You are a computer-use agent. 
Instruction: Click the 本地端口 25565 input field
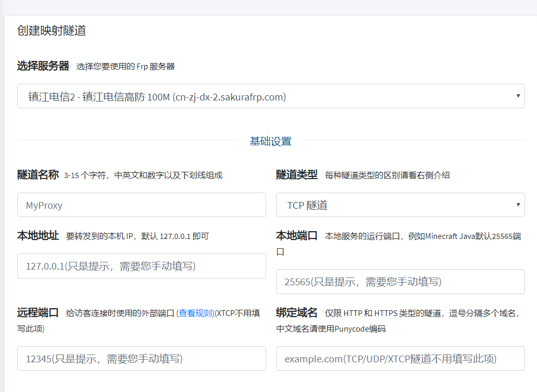401,282
